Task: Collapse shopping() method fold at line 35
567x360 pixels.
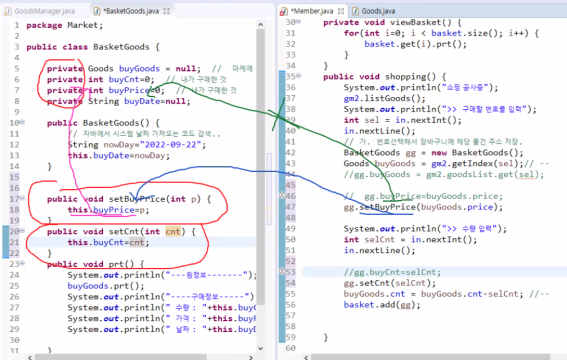Action: (x=298, y=76)
